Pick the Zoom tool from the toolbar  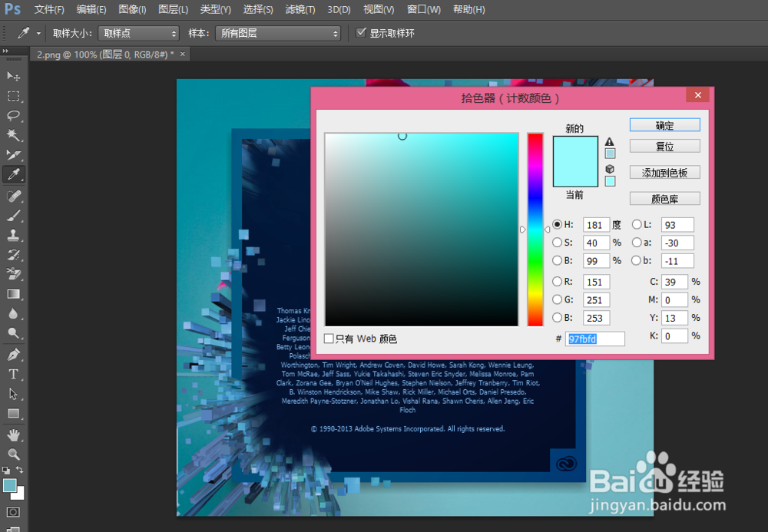[x=12, y=454]
